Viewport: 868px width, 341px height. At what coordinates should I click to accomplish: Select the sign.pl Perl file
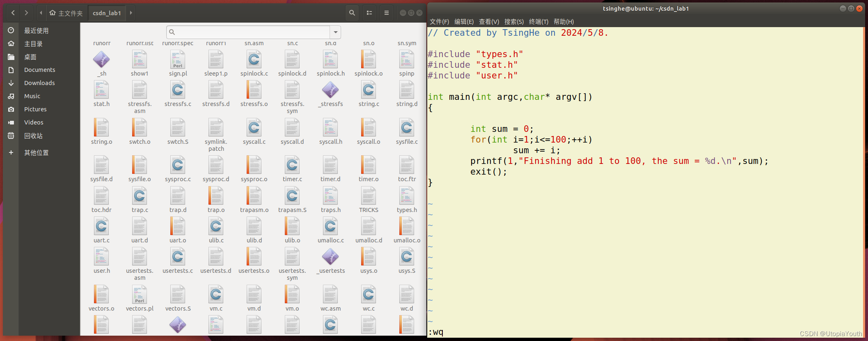pos(178,60)
